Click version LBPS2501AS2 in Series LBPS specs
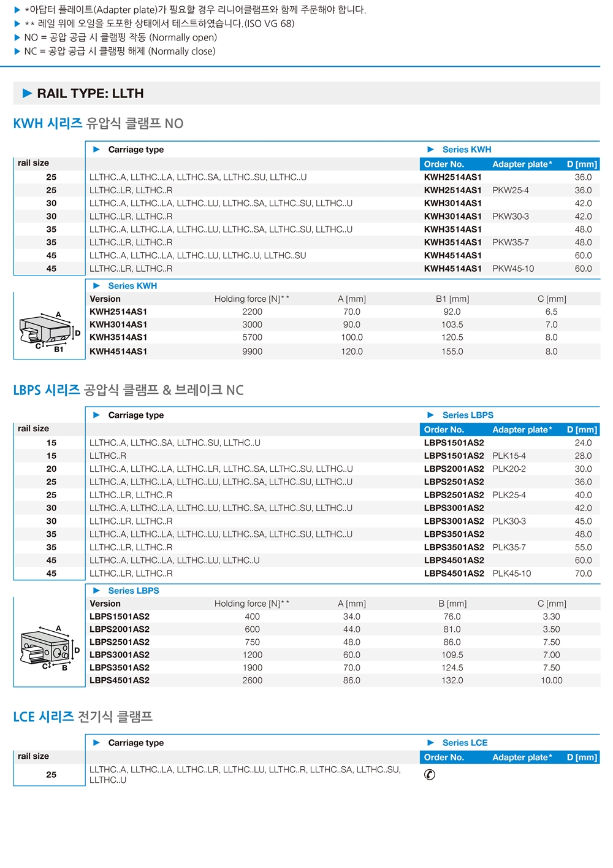The image size is (613, 868). (120, 642)
